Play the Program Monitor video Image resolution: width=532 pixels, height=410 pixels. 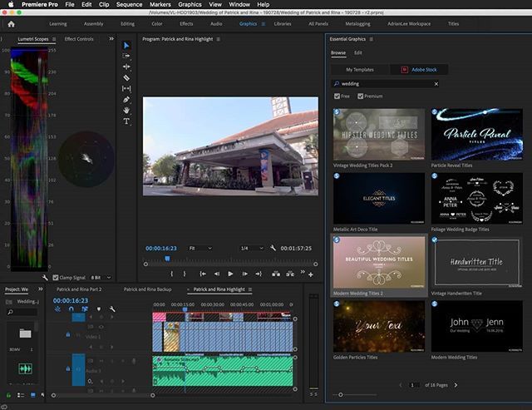point(230,274)
